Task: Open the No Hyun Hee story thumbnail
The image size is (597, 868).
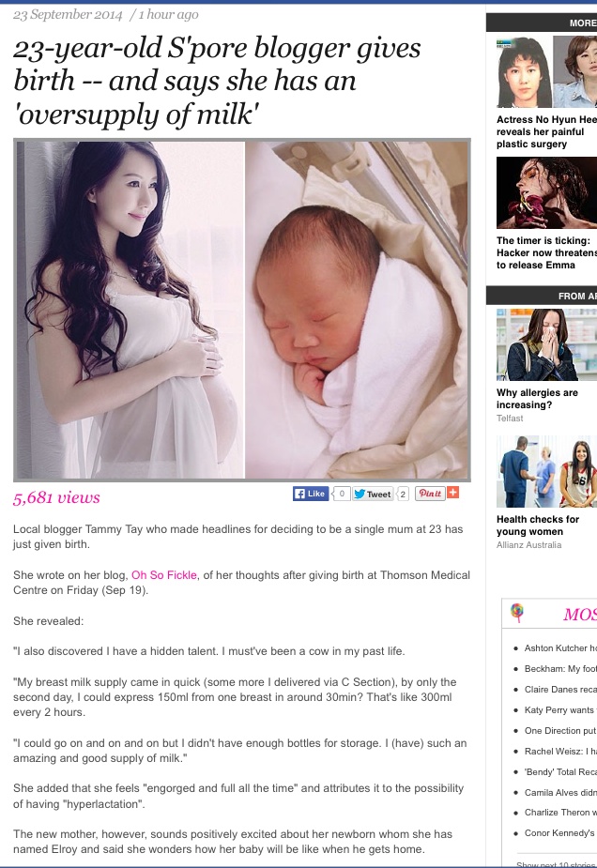Action: (x=546, y=72)
